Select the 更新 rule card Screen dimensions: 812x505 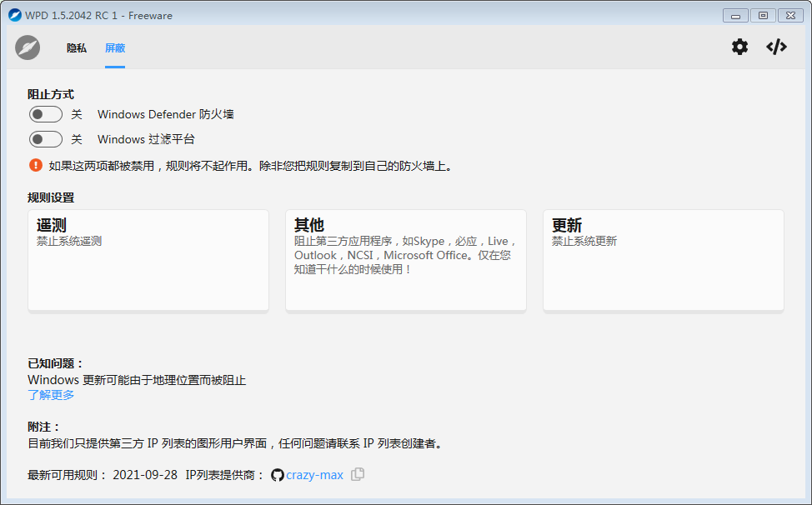pyautogui.click(x=664, y=260)
